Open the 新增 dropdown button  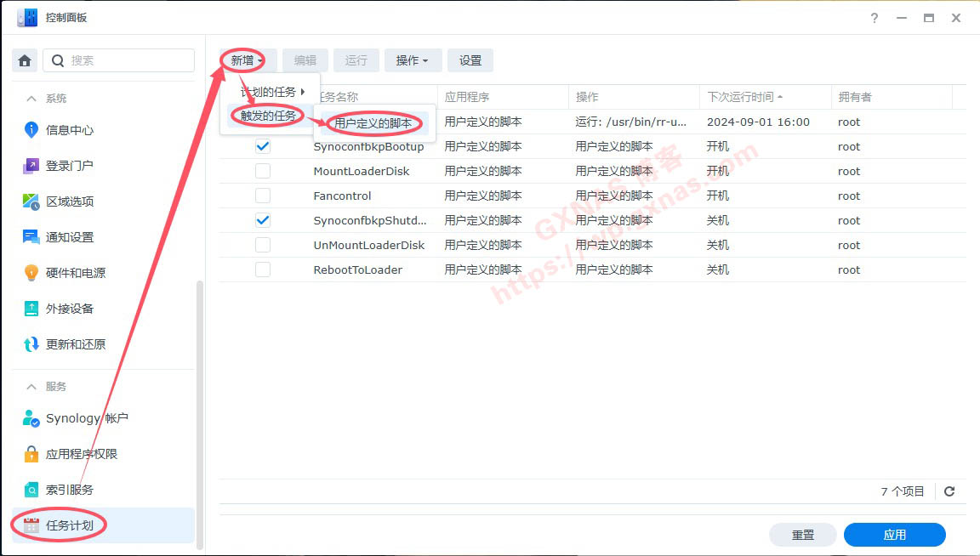(x=247, y=60)
